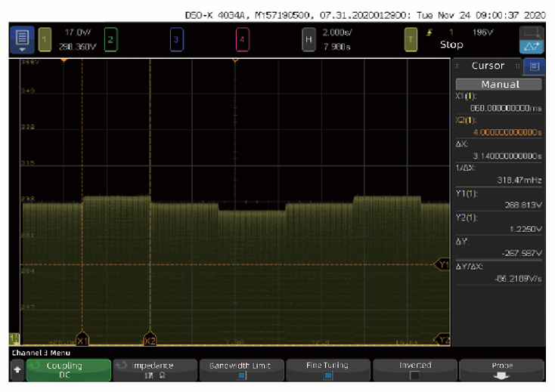The height and width of the screenshot is (392, 555).
Task: Open horizontal timebase H badge
Action: tap(309, 39)
